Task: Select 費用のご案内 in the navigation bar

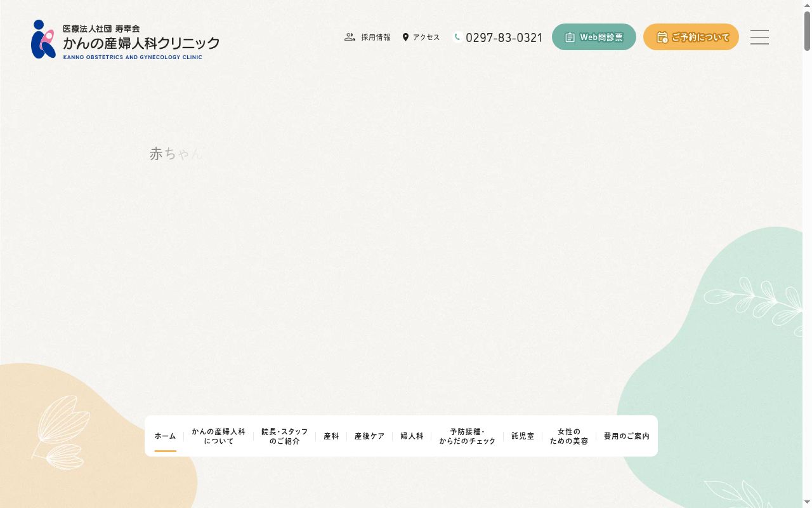Action: [627, 436]
